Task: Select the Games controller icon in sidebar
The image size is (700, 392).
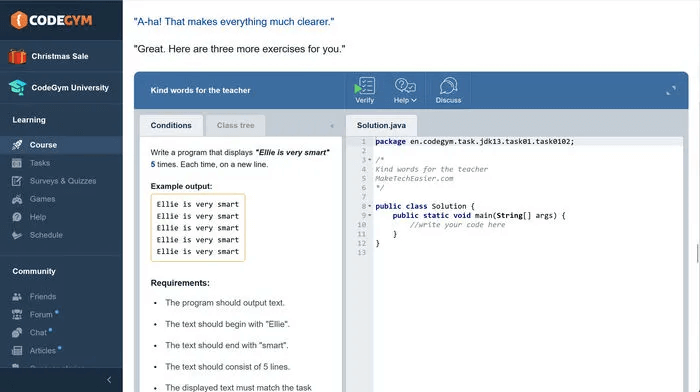Action: (17, 199)
